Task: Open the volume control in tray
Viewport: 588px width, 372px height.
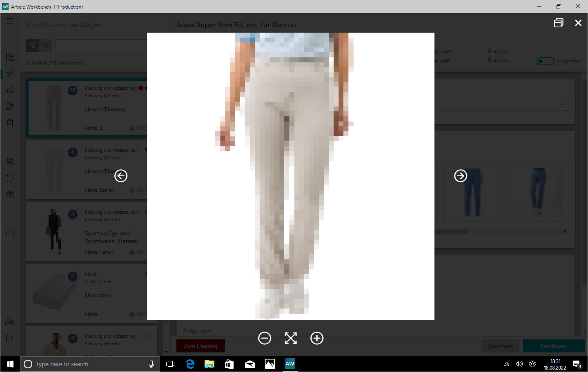Action: click(519, 364)
